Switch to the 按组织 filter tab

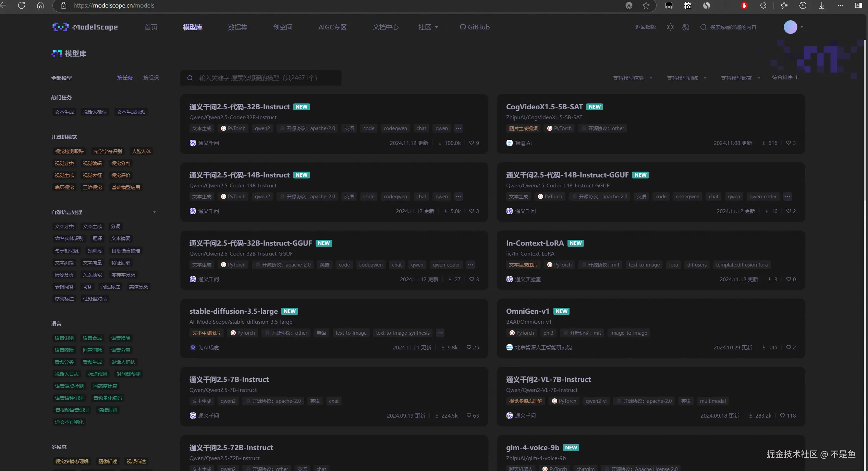point(151,78)
